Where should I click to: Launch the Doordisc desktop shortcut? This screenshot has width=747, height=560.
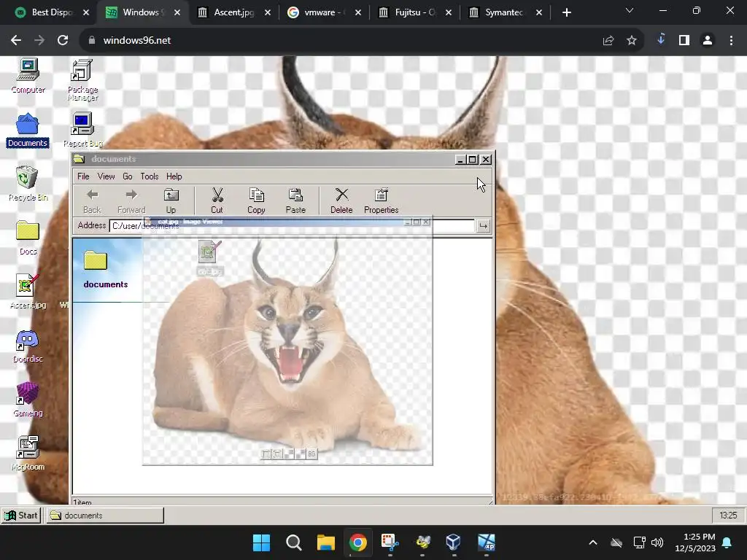click(28, 346)
